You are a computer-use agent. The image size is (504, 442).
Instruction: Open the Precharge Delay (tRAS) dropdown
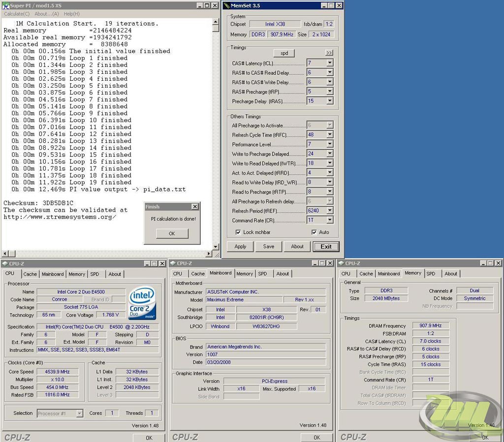coord(330,101)
